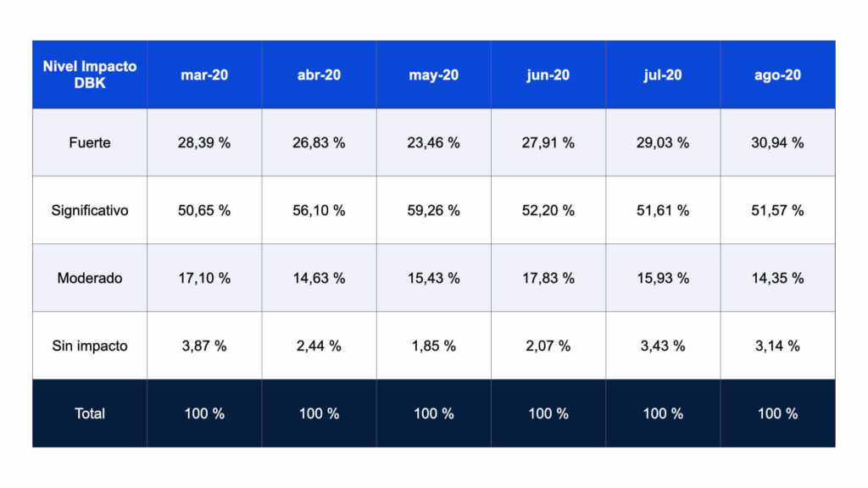
Task: Select the 28,39 % cell under mar-20
Action: [204, 142]
